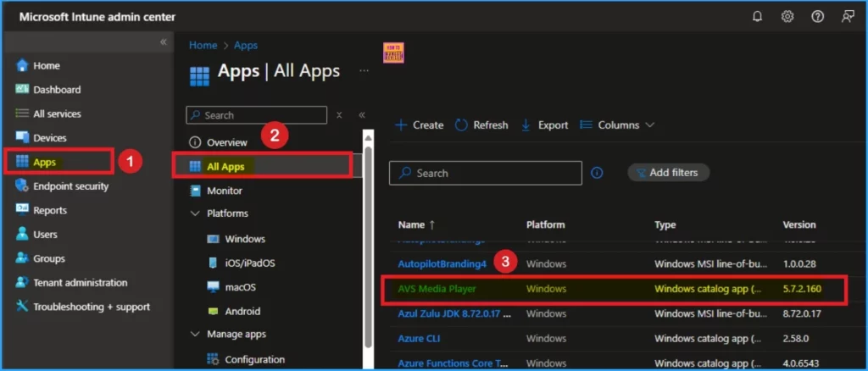This screenshot has width=868, height=371.
Task: Open the Azul Zulu JDK 8.72.0.17 app
Action: coord(454,313)
